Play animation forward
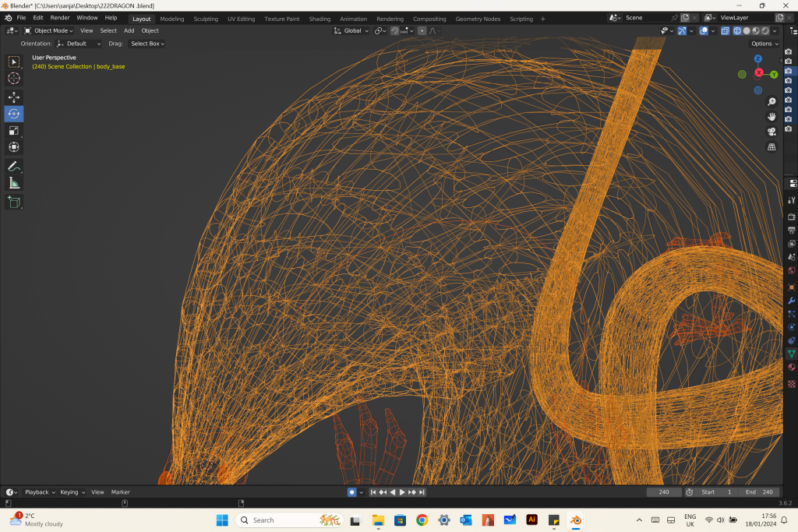 [x=403, y=492]
